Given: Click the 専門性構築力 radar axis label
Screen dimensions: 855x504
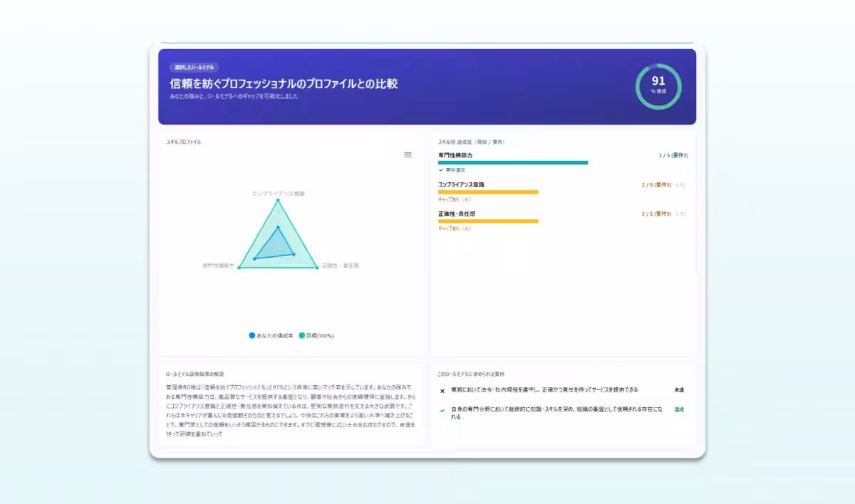Looking at the screenshot, I should pos(218,266).
